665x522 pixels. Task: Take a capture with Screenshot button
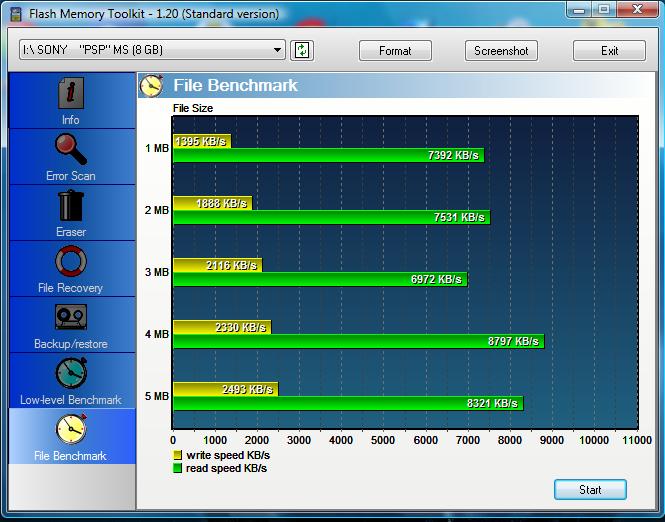click(x=501, y=51)
